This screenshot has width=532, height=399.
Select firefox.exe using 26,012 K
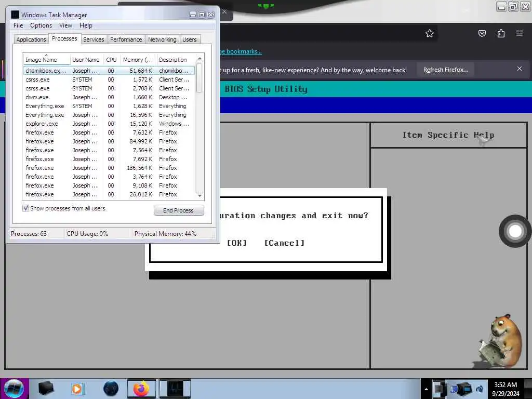tap(109, 194)
